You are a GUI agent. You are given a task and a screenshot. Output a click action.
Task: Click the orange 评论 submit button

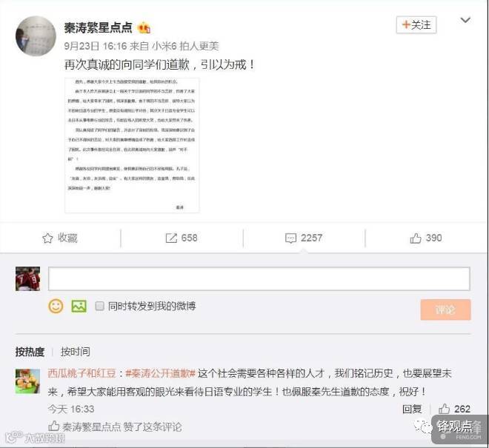(445, 310)
